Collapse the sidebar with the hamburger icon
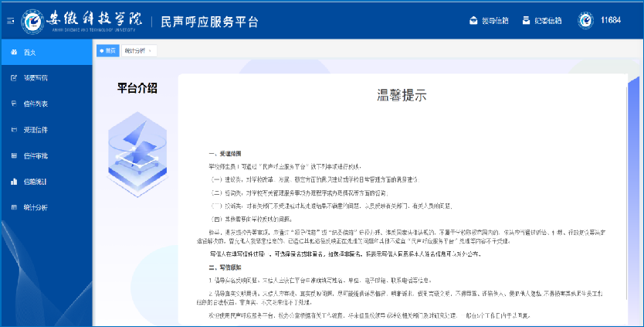The width and height of the screenshot is (644, 327). click(9, 21)
